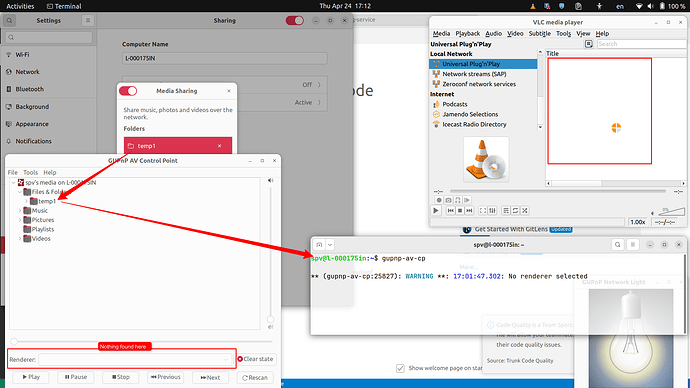Open VLC extended settings equalizer icon
The height and width of the screenshot is (388, 690).
tap(492, 211)
